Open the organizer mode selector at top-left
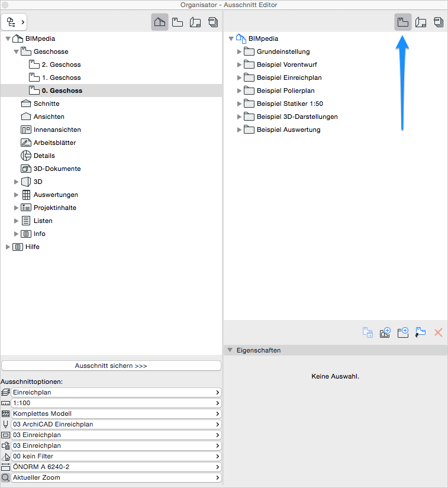 coord(15,22)
